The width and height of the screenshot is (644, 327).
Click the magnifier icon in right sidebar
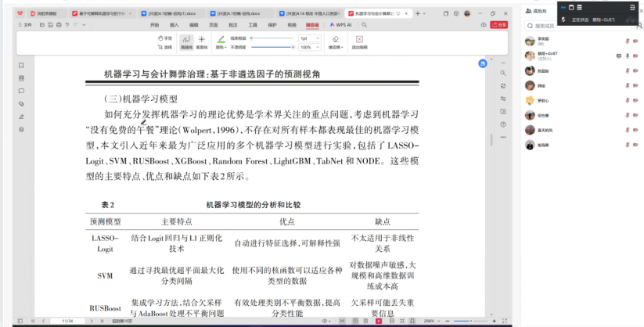[502, 73]
